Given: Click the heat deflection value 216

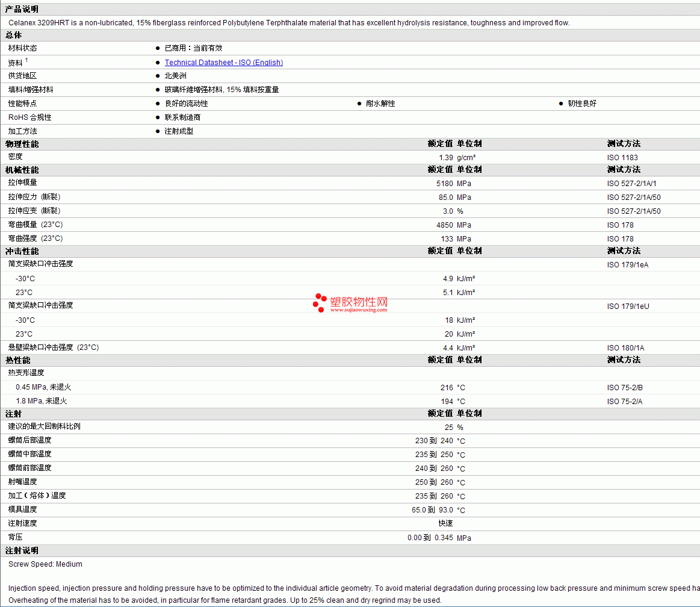Looking at the screenshot, I should click(447, 388).
